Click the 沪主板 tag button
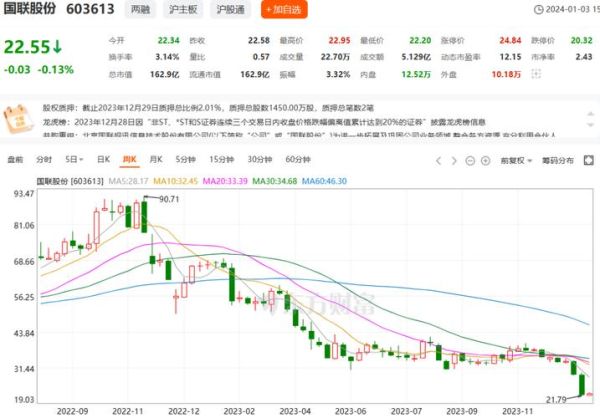 coord(183,9)
